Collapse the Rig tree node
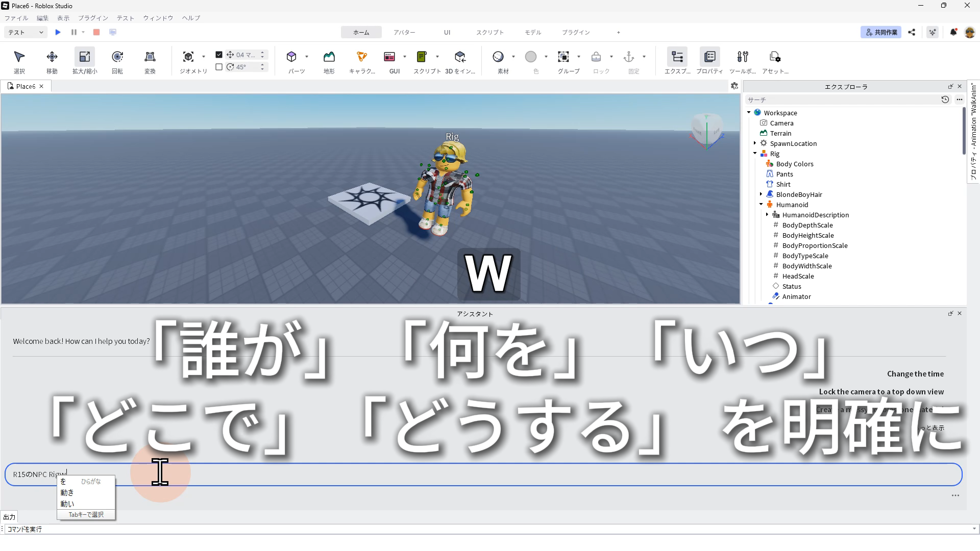The width and height of the screenshot is (980, 551). (x=755, y=154)
